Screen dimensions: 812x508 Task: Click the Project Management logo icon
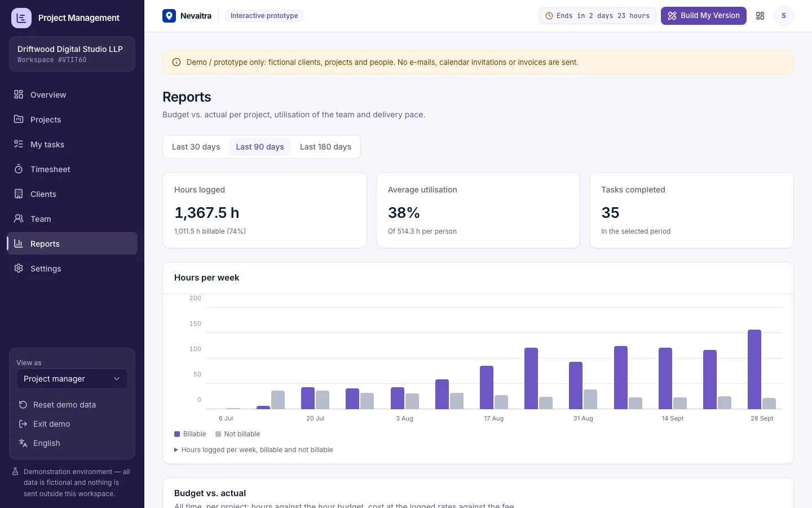[21, 18]
